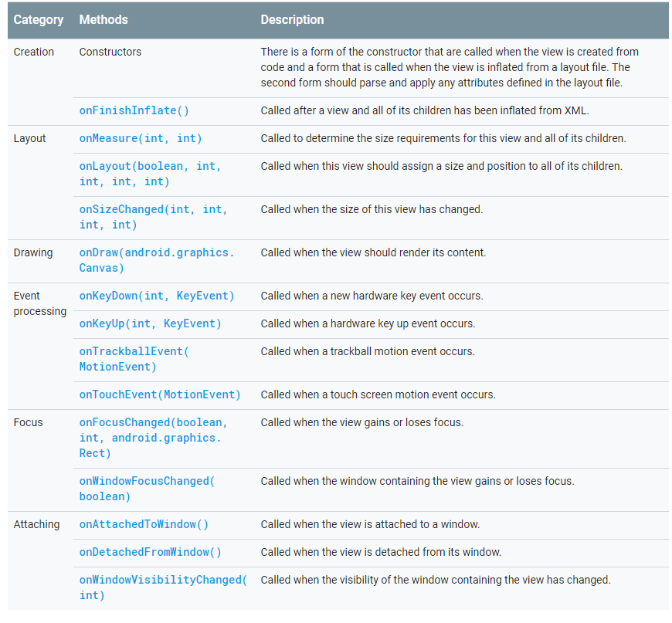
Task: Open the onDetachedFromWindow() link
Action: point(150,552)
